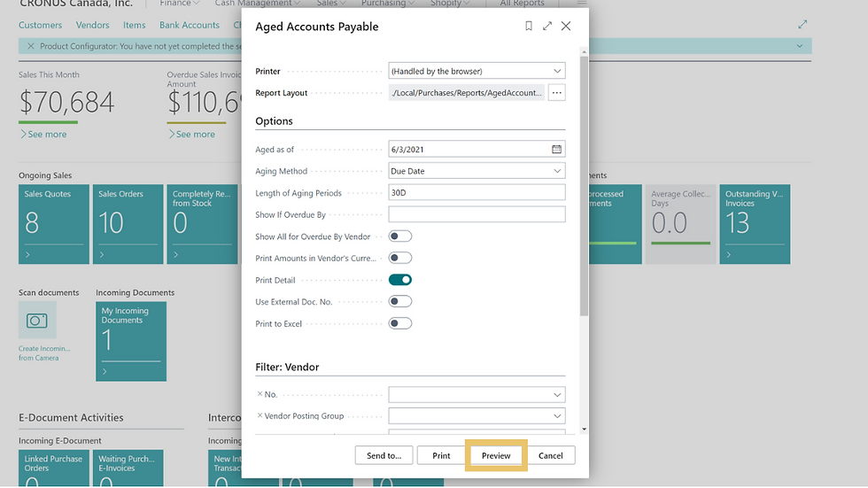Click the Report Layout path field
Viewport: 868px width, 488px height.
[x=467, y=92]
